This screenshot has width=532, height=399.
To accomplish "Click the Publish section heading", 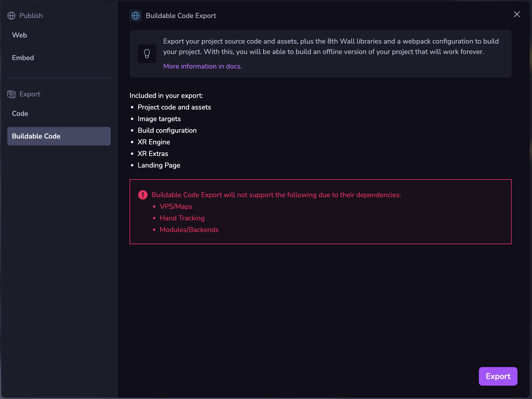I will point(31,16).
